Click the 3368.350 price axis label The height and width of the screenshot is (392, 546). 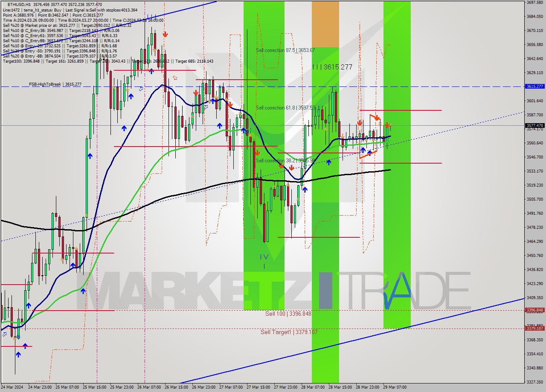coord(534,340)
